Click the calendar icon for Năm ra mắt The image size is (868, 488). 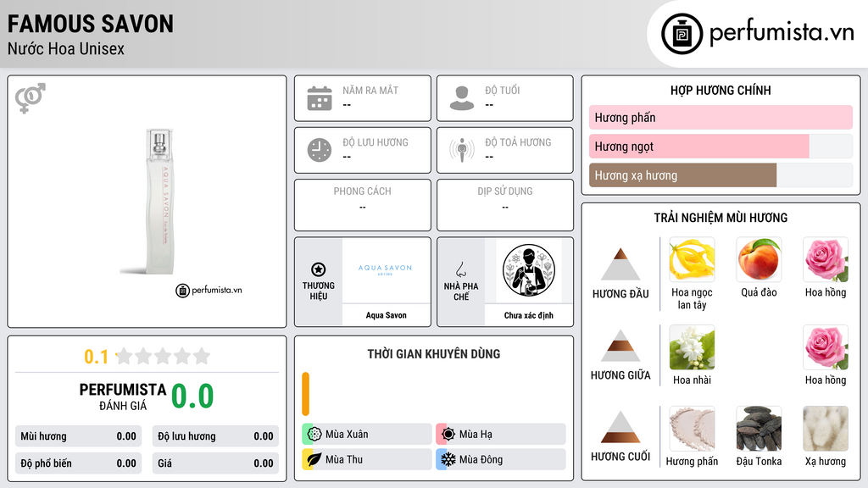pos(320,98)
